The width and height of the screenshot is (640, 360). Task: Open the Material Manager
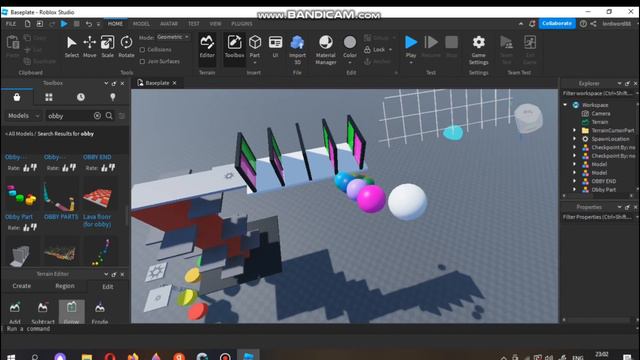pos(325,50)
